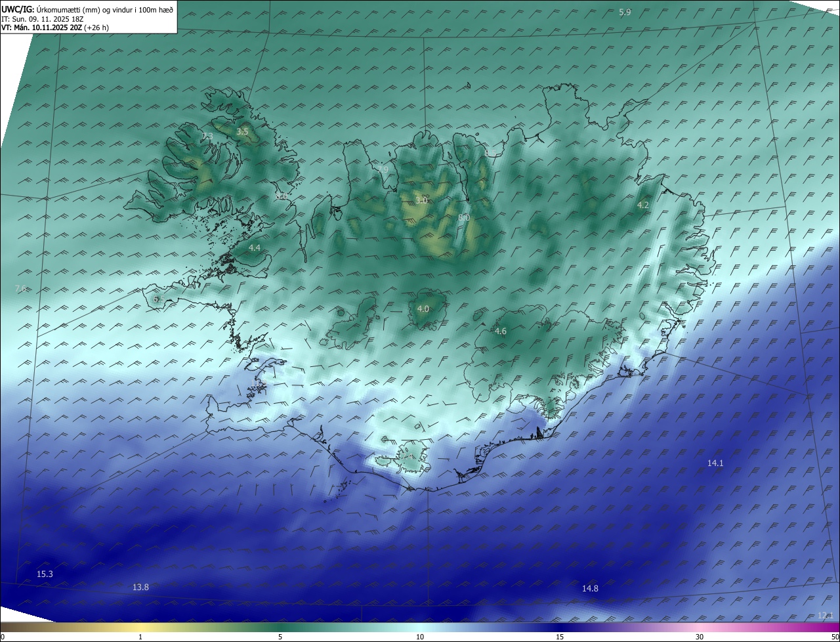
Task: Click the 15.3 value label
Action: click(45, 574)
